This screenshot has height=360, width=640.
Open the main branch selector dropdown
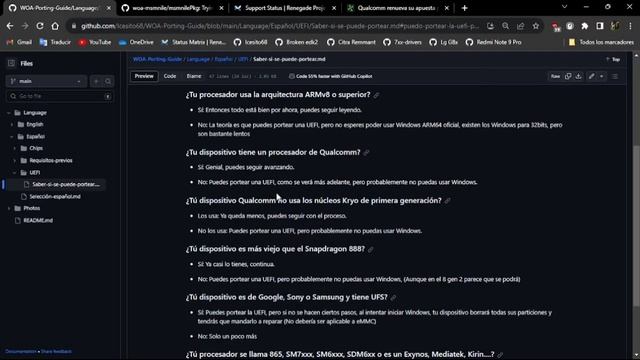tap(46, 81)
